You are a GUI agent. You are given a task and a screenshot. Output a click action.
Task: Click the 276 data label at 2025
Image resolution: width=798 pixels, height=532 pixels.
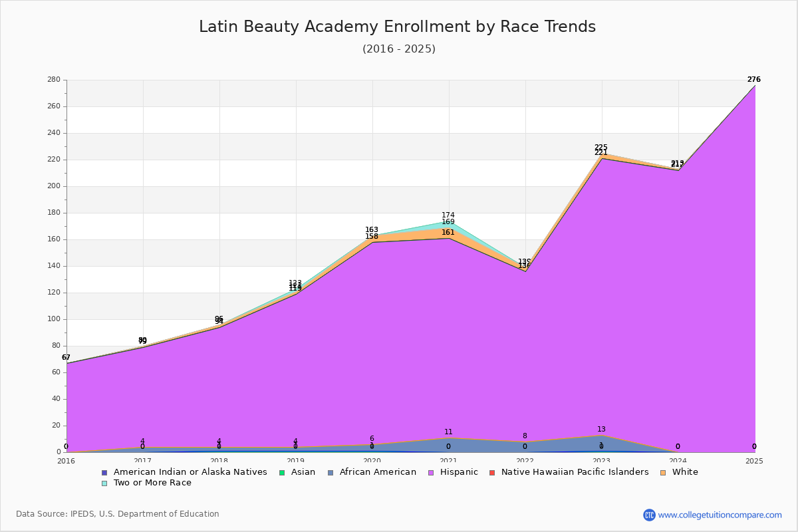[x=754, y=79]
